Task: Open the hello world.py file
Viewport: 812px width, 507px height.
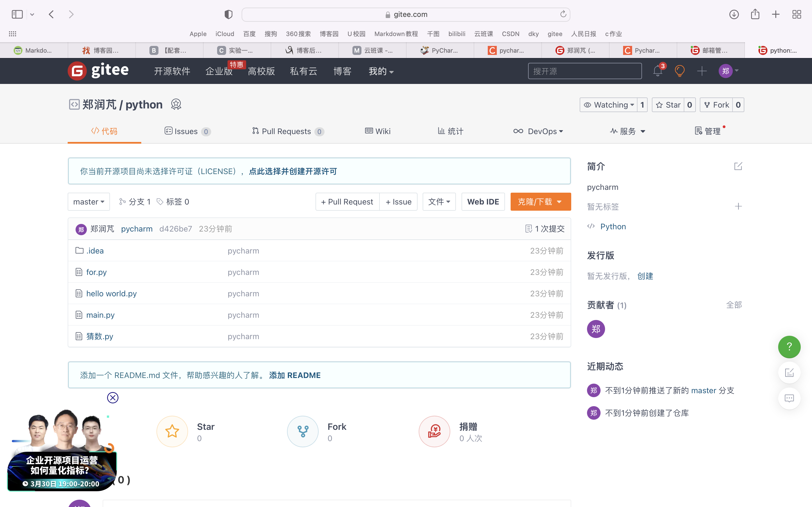Action: (x=111, y=294)
